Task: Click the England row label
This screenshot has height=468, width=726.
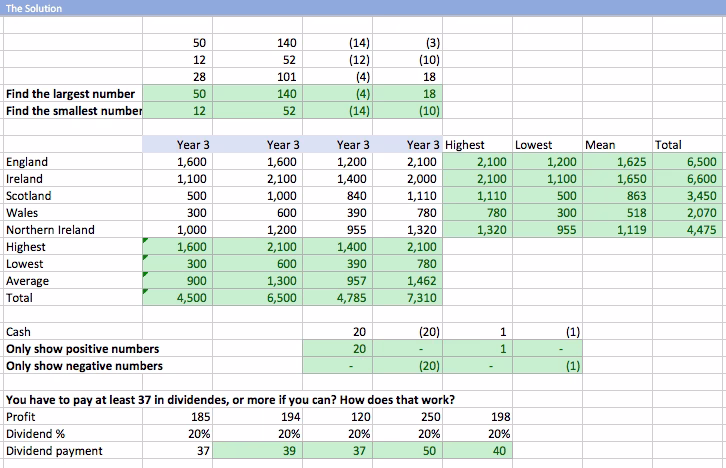Action: [x=27, y=162]
